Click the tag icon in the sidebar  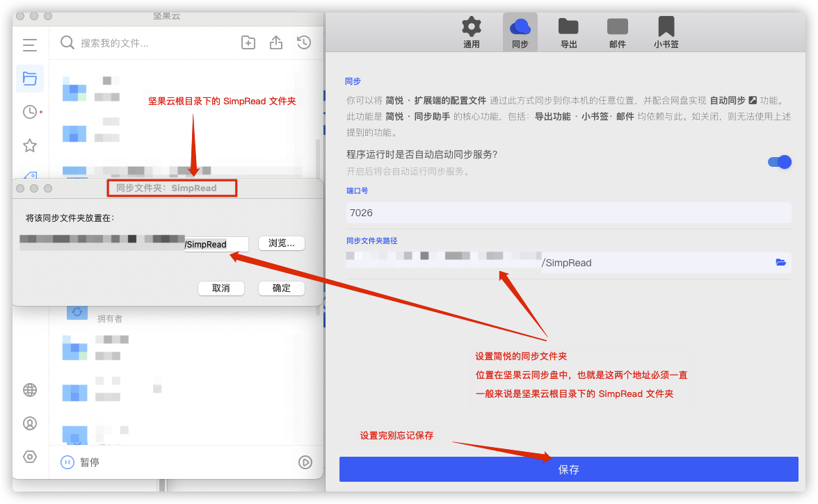coord(30,176)
